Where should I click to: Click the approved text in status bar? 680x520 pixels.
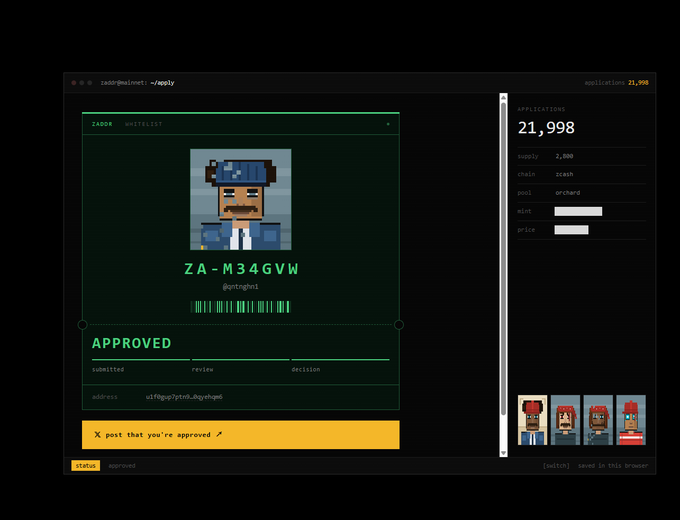[122, 466]
